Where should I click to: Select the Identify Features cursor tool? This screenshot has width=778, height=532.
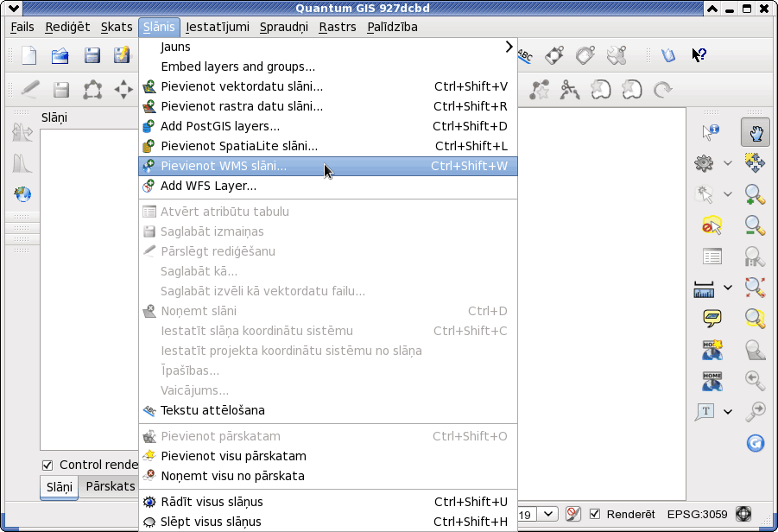coord(711,132)
